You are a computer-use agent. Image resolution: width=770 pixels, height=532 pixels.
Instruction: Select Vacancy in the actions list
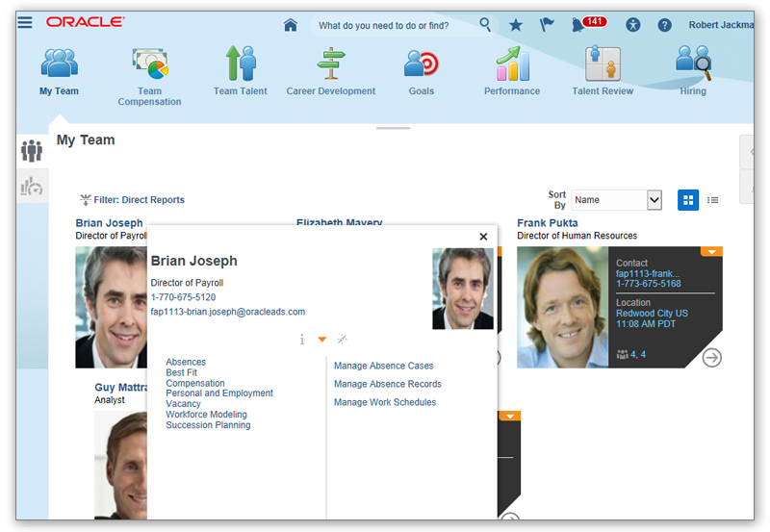tap(183, 404)
